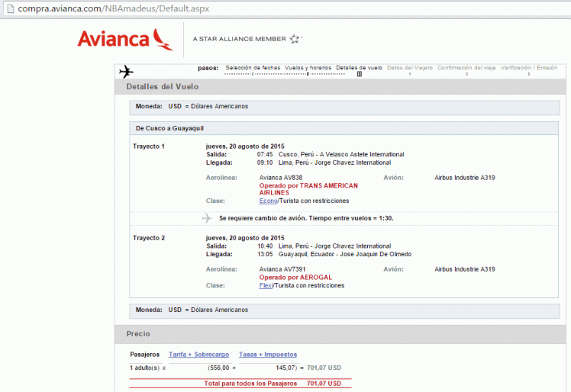The image size is (571, 392).
Task: Click the Operado por TRANS AMERICAN AIRLINES text
Action: (x=308, y=189)
